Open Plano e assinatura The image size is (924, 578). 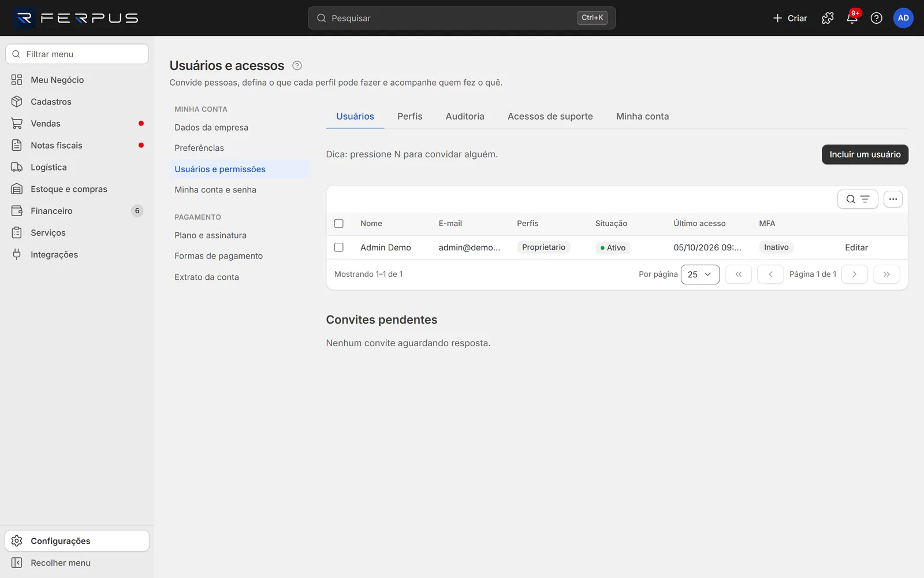pos(240,235)
